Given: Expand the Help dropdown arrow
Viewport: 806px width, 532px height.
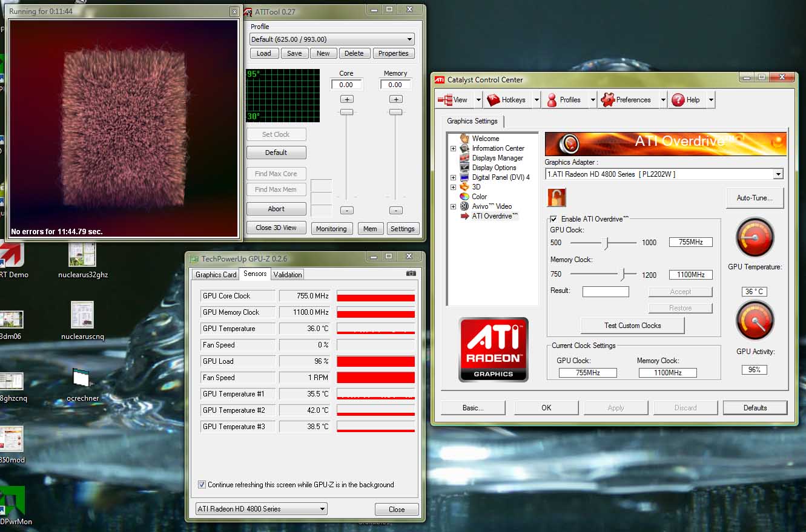Looking at the screenshot, I should pyautogui.click(x=711, y=100).
